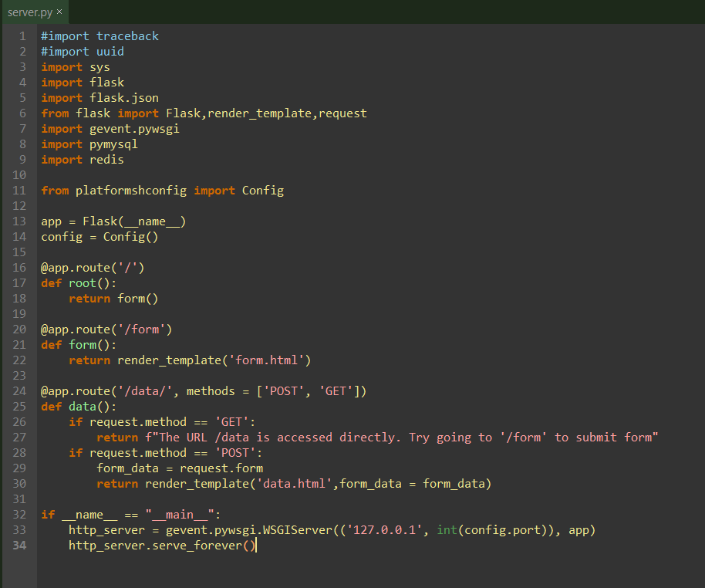705x588 pixels.
Task: Close the server.py tab
Action: 59,12
